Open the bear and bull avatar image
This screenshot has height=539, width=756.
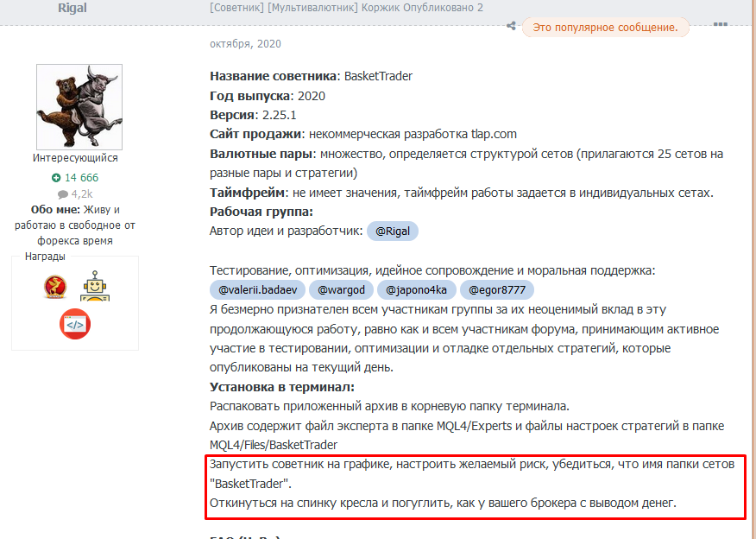[79, 107]
